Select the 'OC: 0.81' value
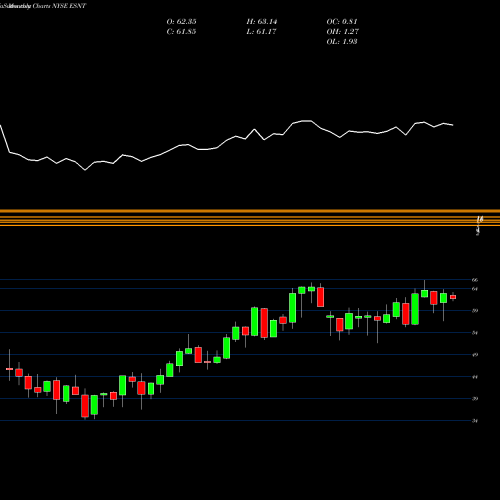 pos(342,22)
